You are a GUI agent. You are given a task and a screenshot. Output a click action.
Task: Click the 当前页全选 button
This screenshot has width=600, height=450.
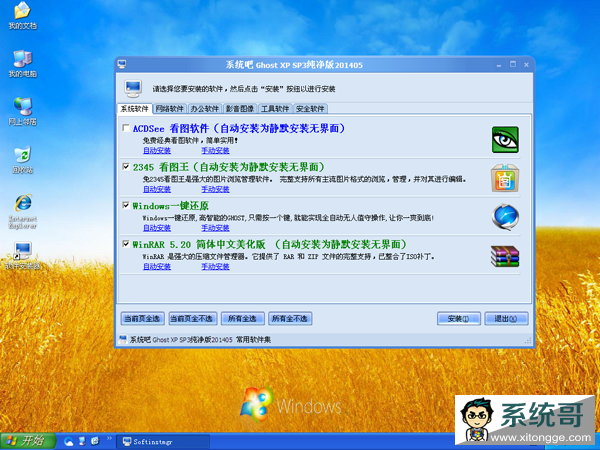[142, 318]
